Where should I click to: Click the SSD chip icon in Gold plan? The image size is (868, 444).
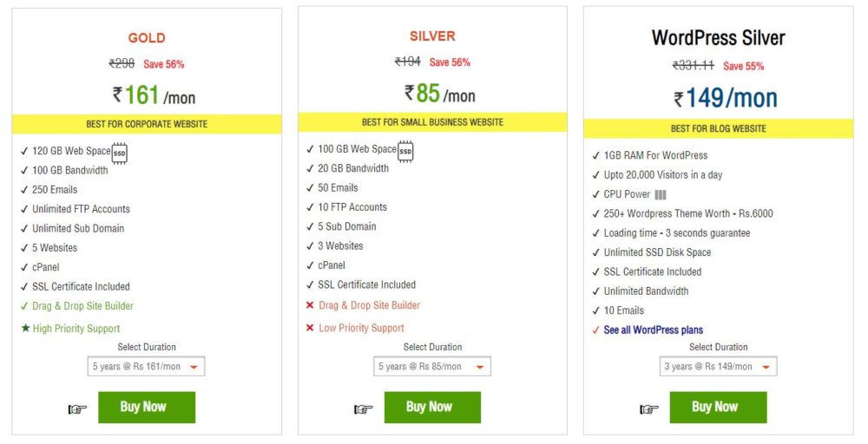(120, 153)
